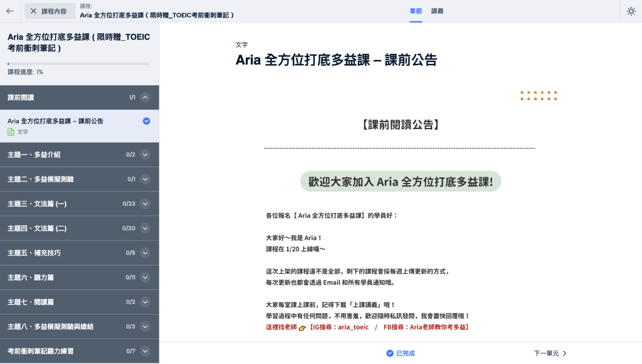Toggle the light/dark theme sun icon

click(631, 11)
